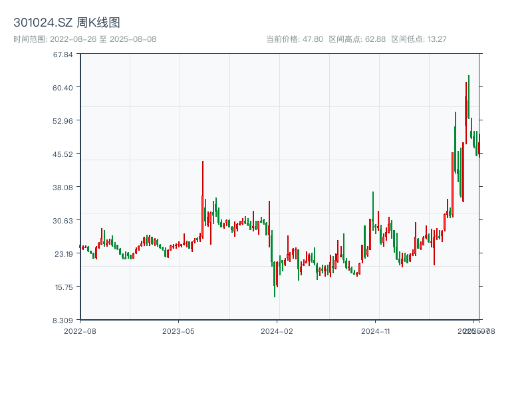The height and width of the screenshot is (399, 532).
Task: Click the chart title 301024.SZ 周K线图
Action: point(66,23)
